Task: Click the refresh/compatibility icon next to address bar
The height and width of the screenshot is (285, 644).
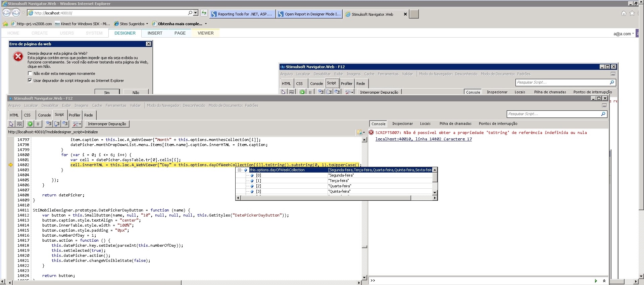Action: (204, 13)
